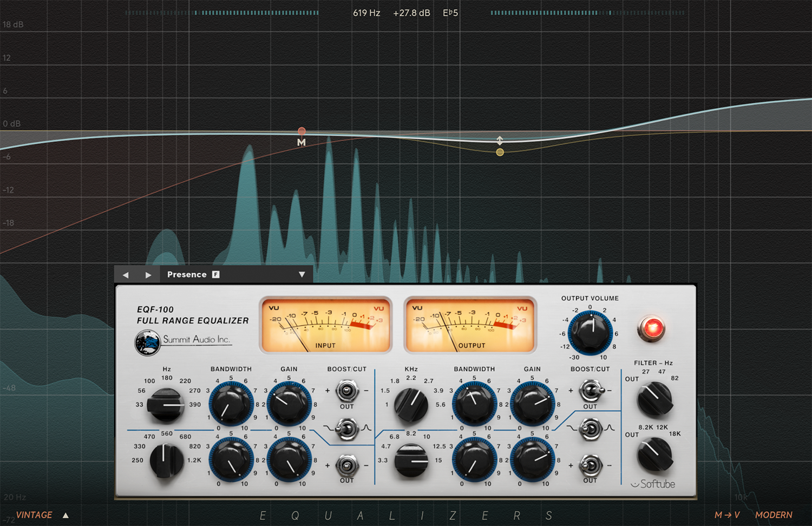Click the low-cut Filter Hz knob
Image resolution: width=812 pixels, height=526 pixels.
(x=654, y=399)
